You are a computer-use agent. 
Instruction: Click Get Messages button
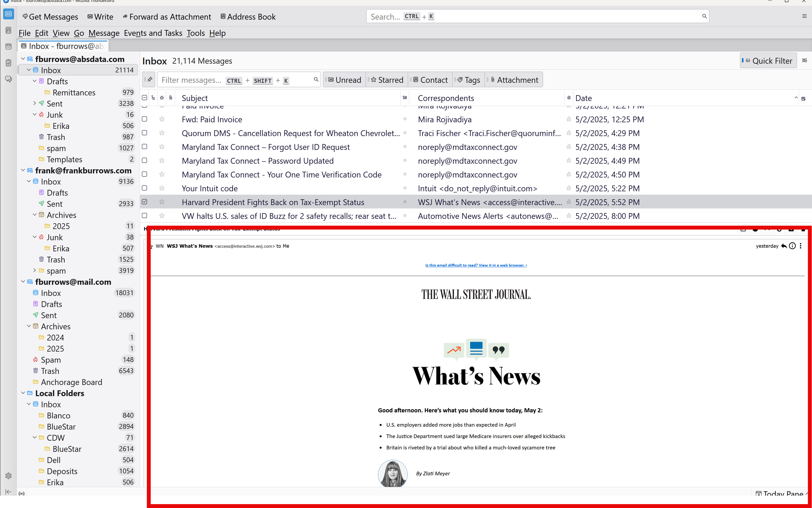(50, 17)
